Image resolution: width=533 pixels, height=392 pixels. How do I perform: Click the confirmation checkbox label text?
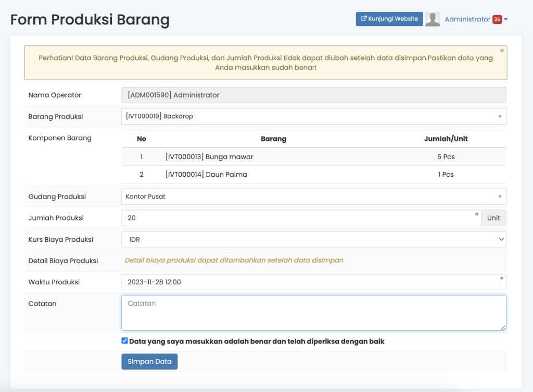(257, 342)
